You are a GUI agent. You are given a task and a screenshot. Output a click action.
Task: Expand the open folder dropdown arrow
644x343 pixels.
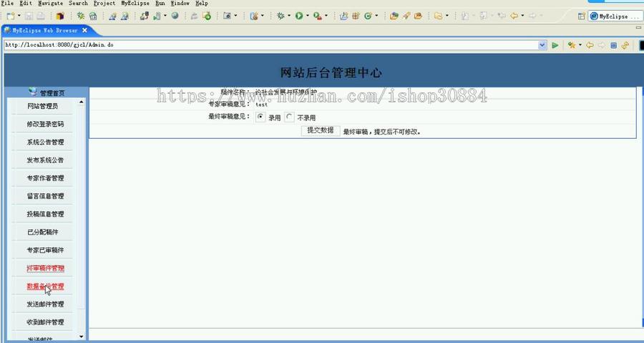click(447, 16)
